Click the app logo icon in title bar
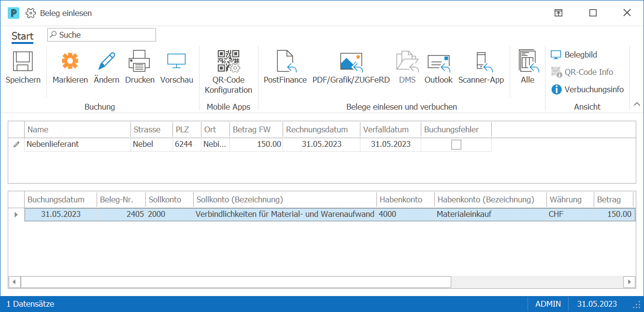The height and width of the screenshot is (312, 644). click(x=13, y=13)
